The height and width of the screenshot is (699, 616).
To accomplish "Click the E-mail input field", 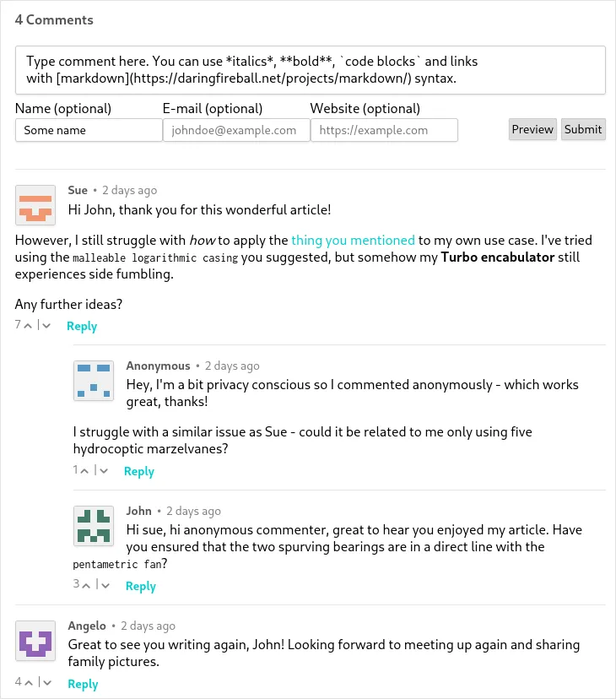I will point(236,130).
